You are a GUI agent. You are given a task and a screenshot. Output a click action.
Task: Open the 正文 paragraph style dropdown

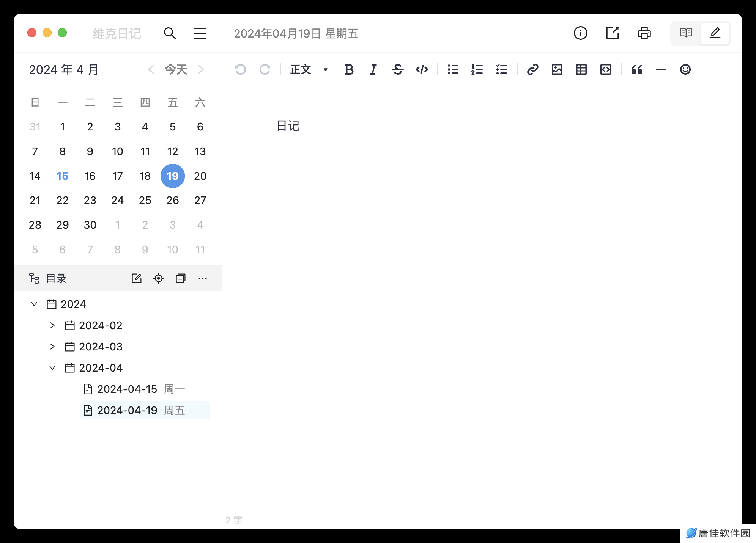pos(309,69)
